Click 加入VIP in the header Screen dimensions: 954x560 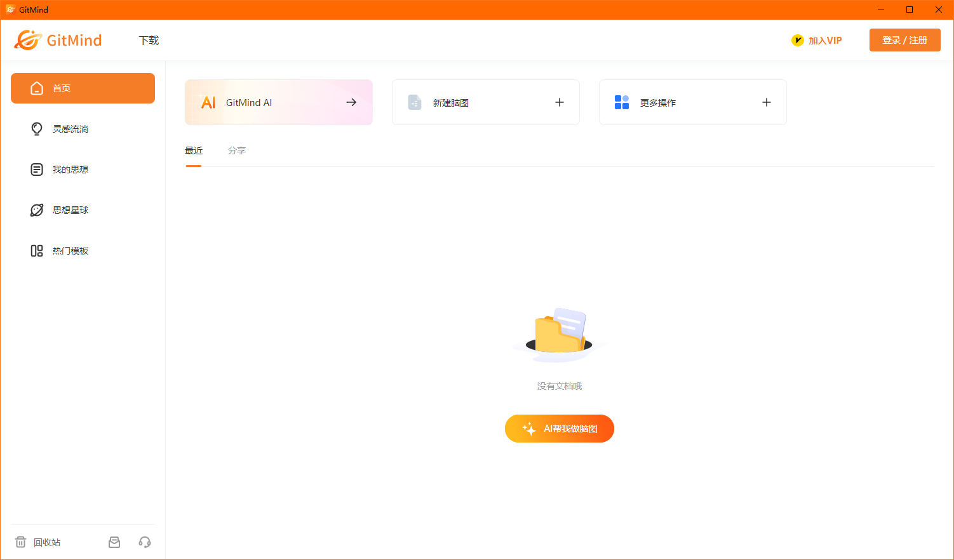pyautogui.click(x=817, y=41)
